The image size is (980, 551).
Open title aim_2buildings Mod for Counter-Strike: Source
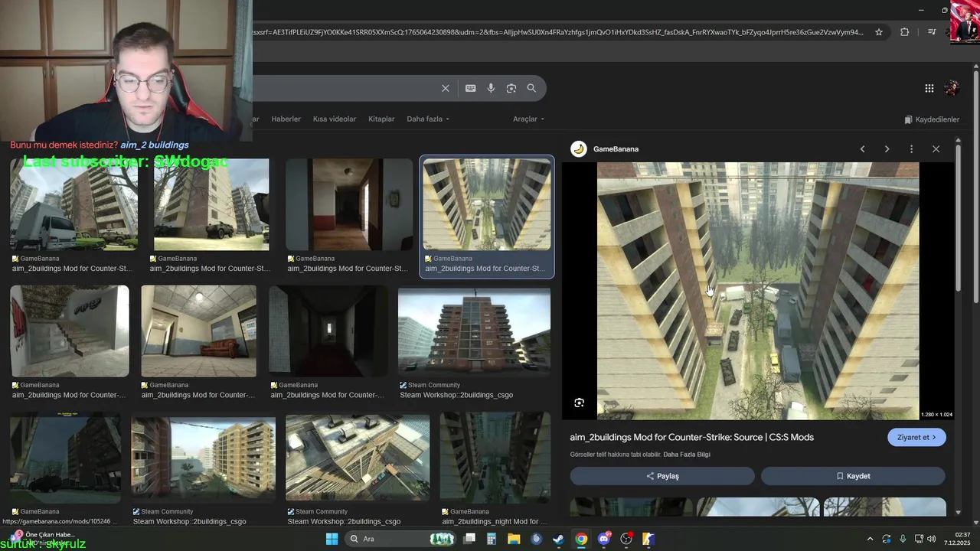coord(691,437)
